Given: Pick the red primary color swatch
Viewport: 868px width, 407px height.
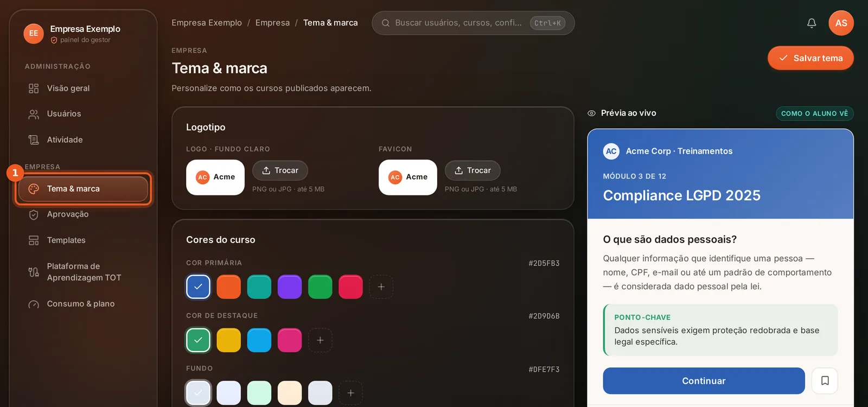Looking at the screenshot, I should 350,287.
